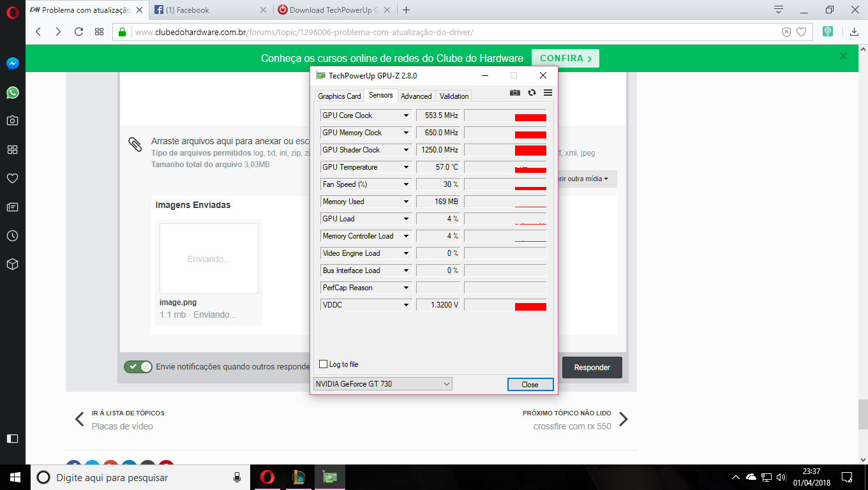Image resolution: width=868 pixels, height=490 pixels.
Task: Go forward to next page
Action: click(x=58, y=31)
